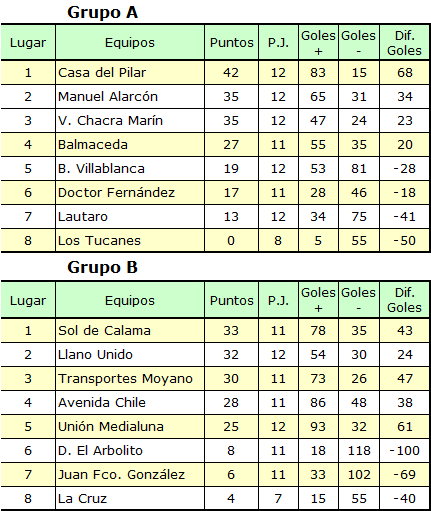Click Equipos header in Grupo B table

pos(130,300)
